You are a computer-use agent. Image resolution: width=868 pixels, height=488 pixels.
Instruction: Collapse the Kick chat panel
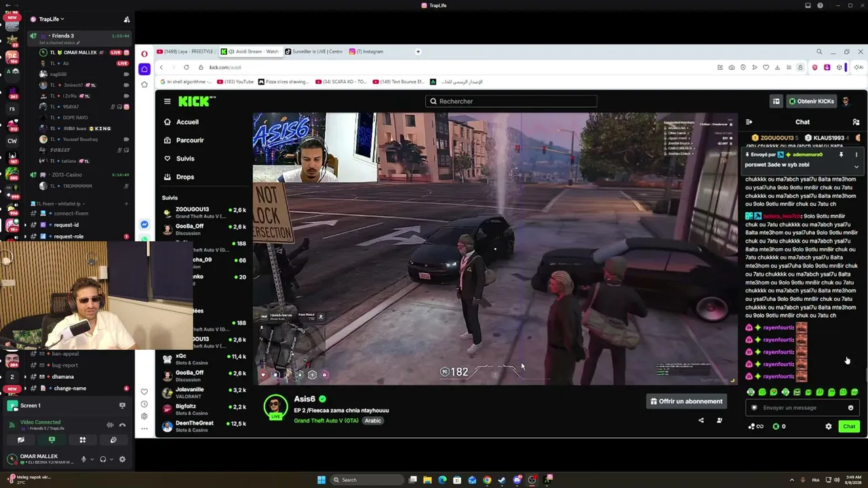coord(749,122)
